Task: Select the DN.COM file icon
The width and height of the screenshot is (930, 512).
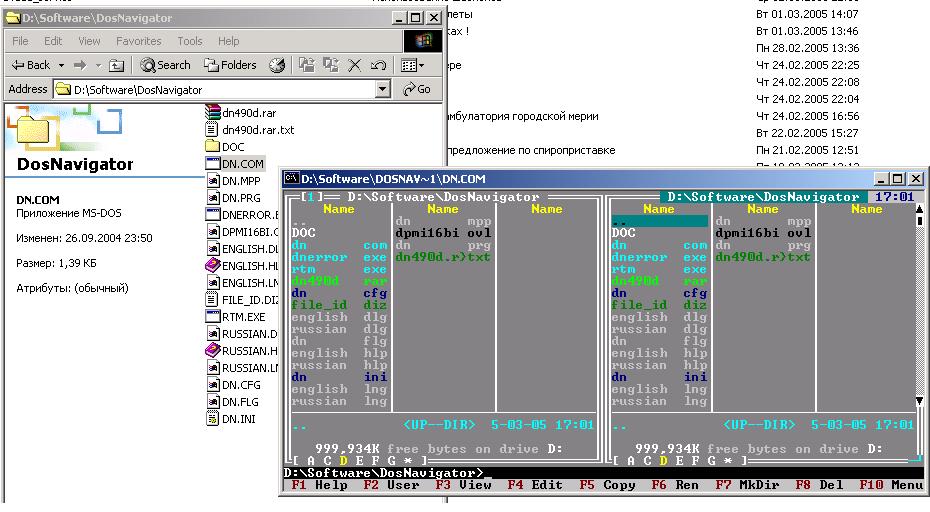Action: pyautogui.click(x=212, y=163)
